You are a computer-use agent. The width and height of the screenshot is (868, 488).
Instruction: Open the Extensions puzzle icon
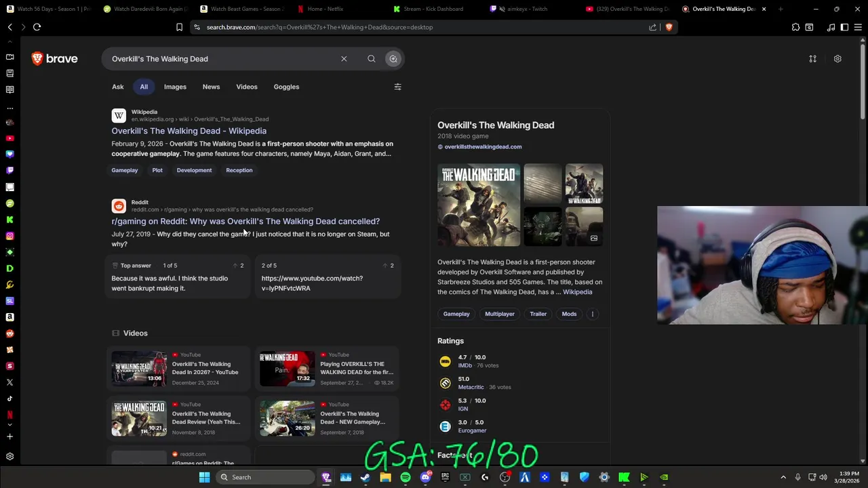pyautogui.click(x=795, y=27)
